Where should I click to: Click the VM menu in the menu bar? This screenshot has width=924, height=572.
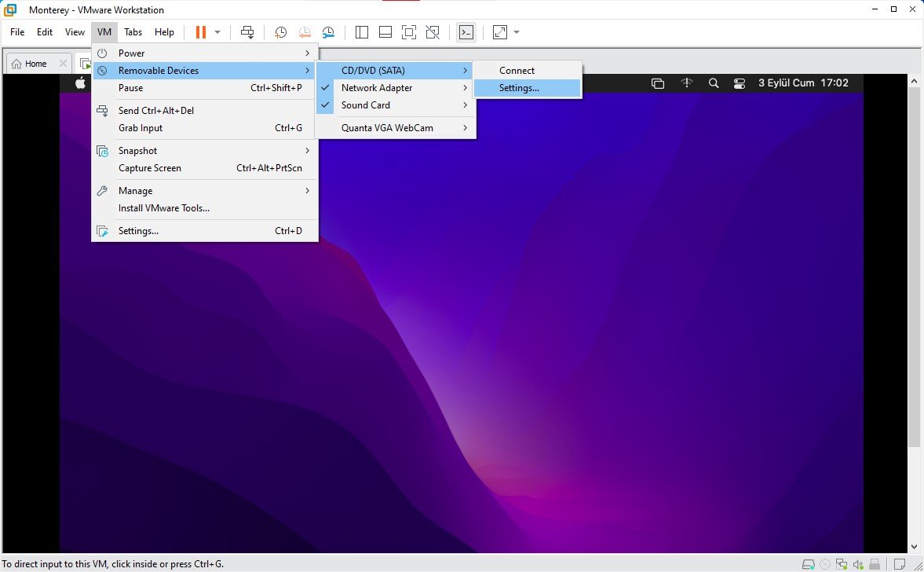click(x=104, y=32)
